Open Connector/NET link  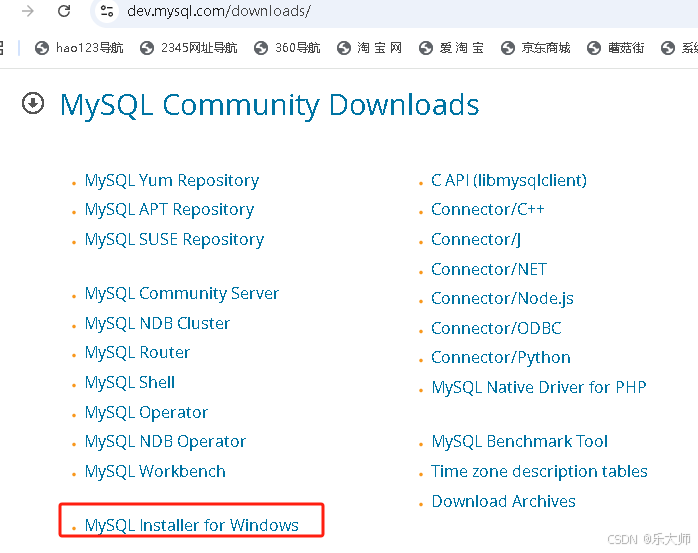[489, 269]
